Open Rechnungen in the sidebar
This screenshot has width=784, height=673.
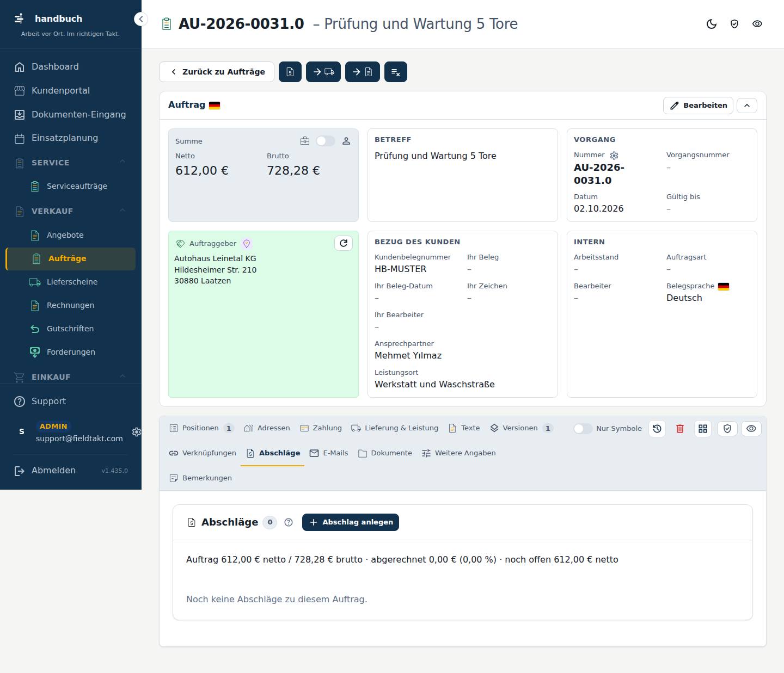(71, 305)
